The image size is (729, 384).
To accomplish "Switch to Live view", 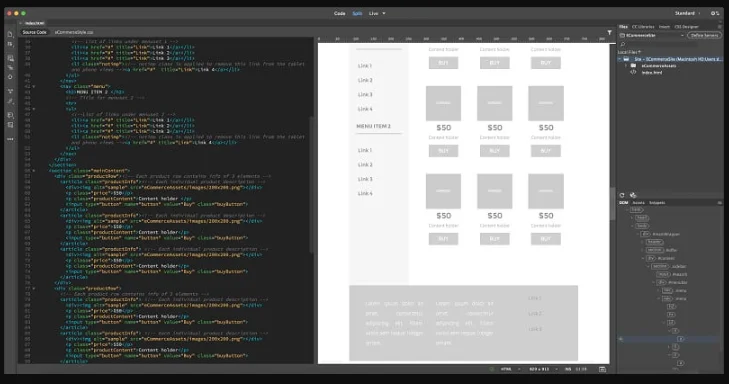I will pos(373,13).
